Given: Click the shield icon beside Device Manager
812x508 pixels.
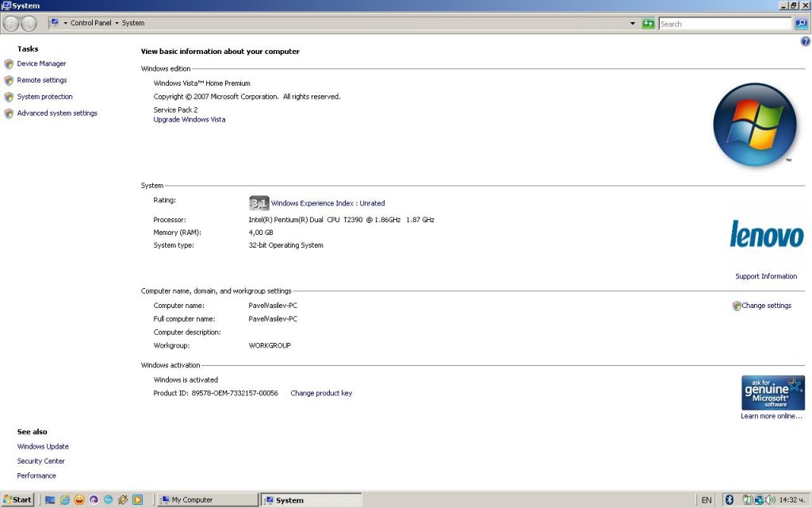Looking at the screenshot, I should point(9,63).
